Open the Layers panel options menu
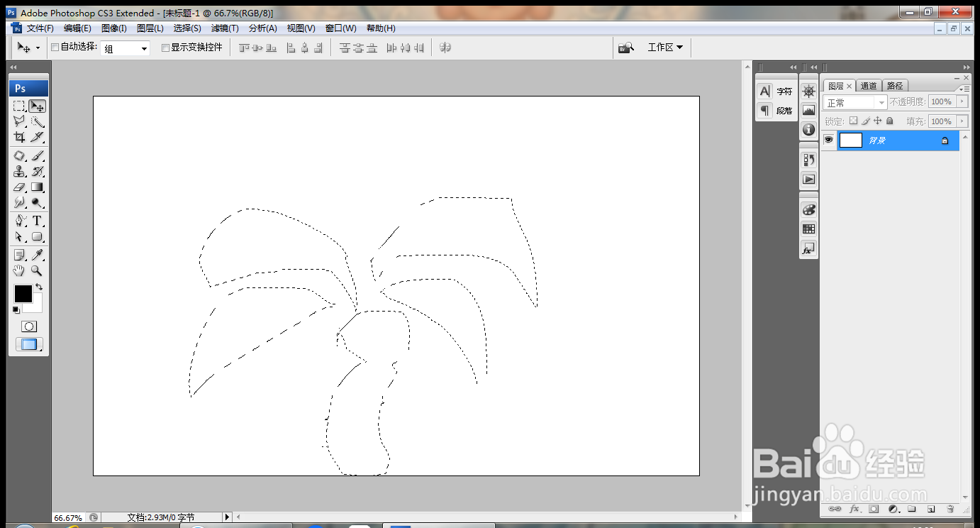Screen dimensions: 980x528 (964, 88)
